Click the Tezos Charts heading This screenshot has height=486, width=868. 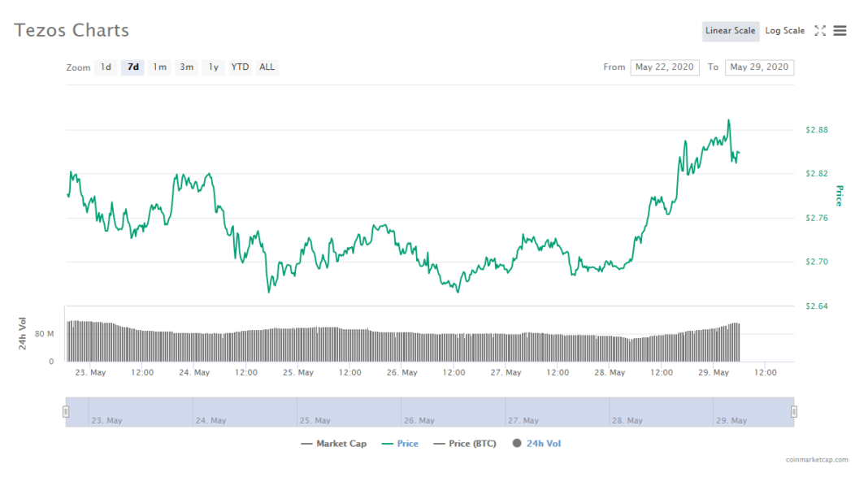point(72,30)
